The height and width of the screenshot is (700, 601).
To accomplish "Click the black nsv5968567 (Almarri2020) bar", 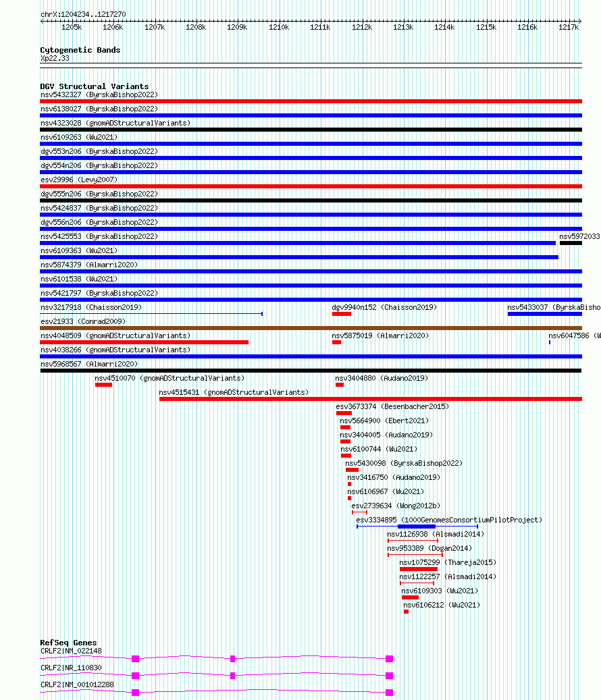I will (311, 371).
